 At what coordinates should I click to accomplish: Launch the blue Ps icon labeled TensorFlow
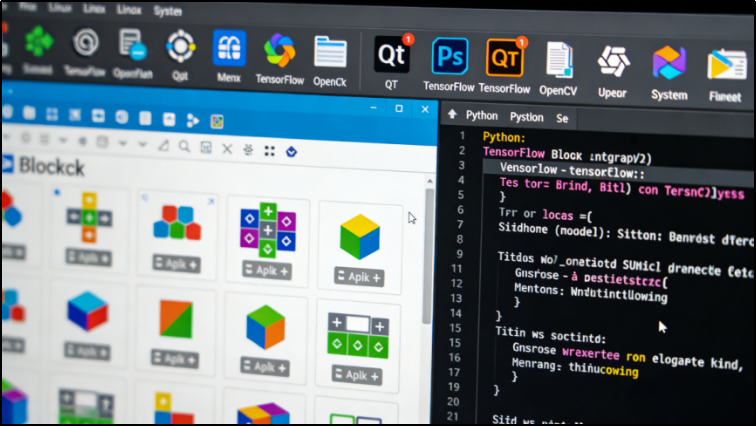(x=450, y=56)
